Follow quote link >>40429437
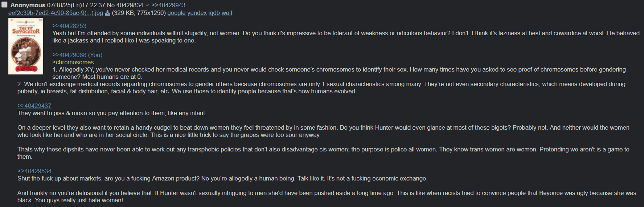This screenshot has width=644, height=207. (x=34, y=106)
